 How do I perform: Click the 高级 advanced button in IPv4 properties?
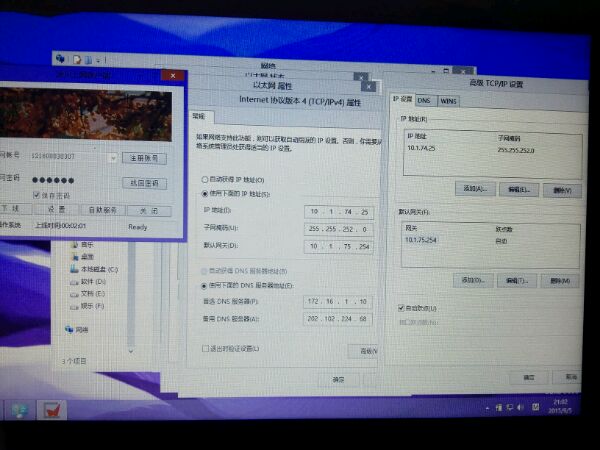364,351
